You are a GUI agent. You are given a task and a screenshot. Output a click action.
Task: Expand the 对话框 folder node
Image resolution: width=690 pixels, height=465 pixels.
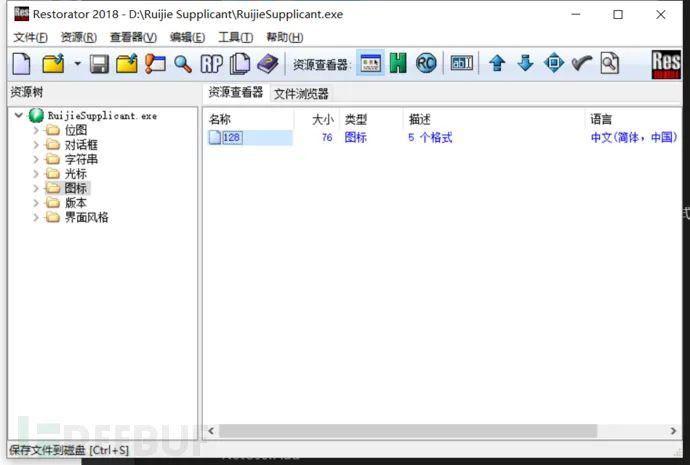(x=36, y=145)
